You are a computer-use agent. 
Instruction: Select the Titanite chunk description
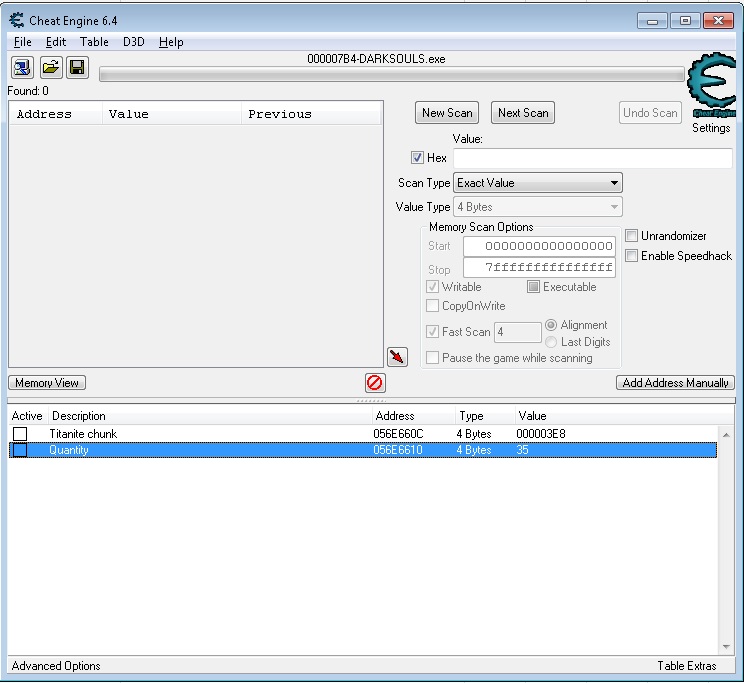click(x=83, y=434)
